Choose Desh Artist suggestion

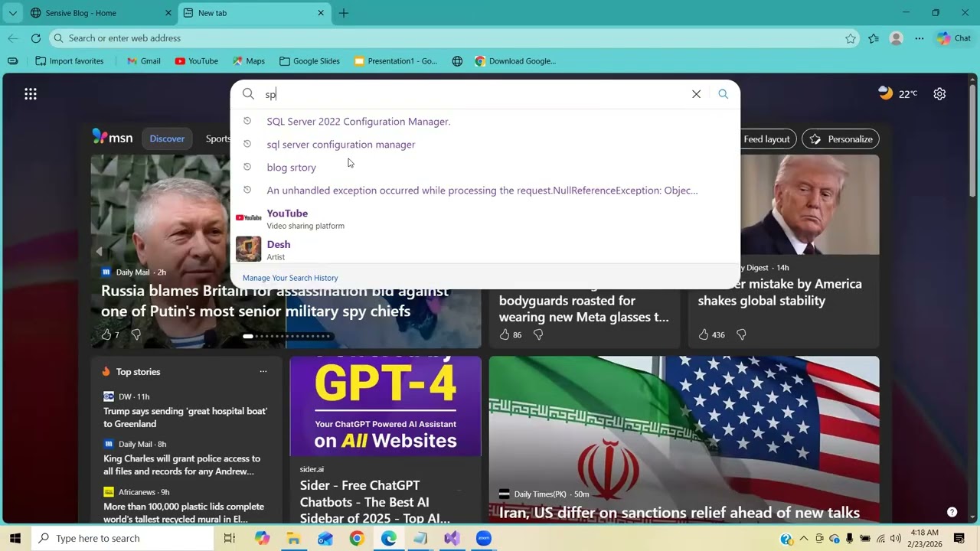pos(485,249)
